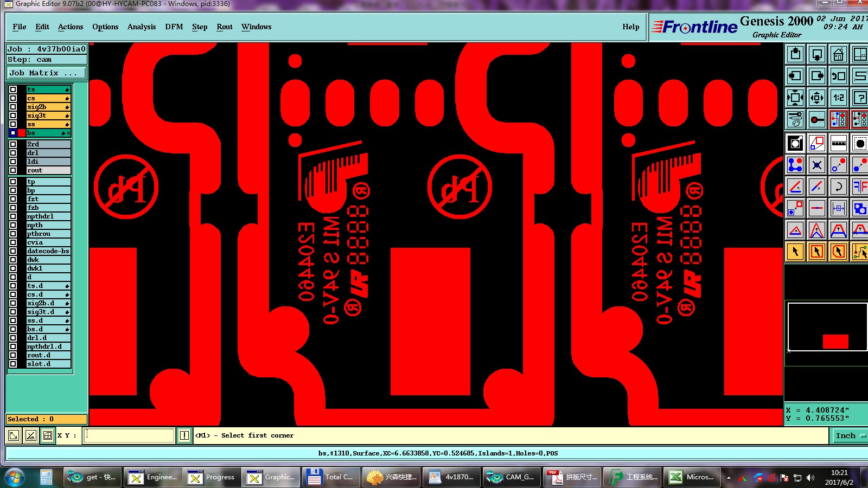
Task: Select the pthrou layer name
Action: (x=48, y=234)
